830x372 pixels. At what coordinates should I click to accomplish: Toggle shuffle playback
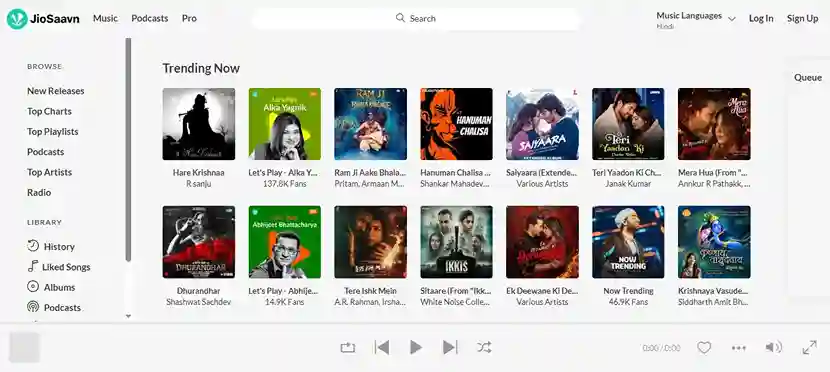[484, 348]
